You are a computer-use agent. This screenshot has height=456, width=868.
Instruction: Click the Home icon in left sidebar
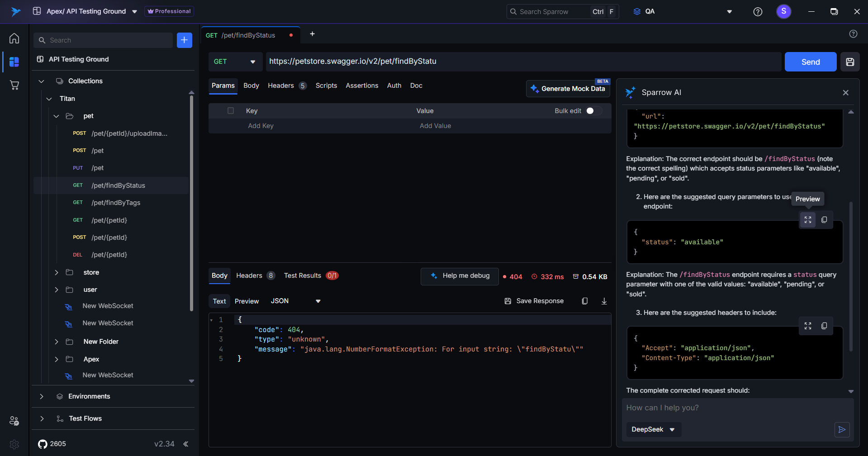tap(14, 38)
